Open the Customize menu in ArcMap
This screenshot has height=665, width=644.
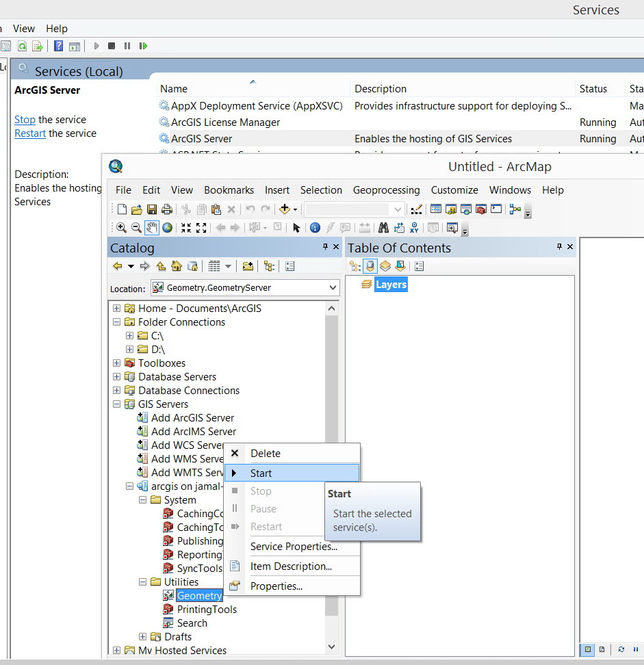click(x=454, y=190)
